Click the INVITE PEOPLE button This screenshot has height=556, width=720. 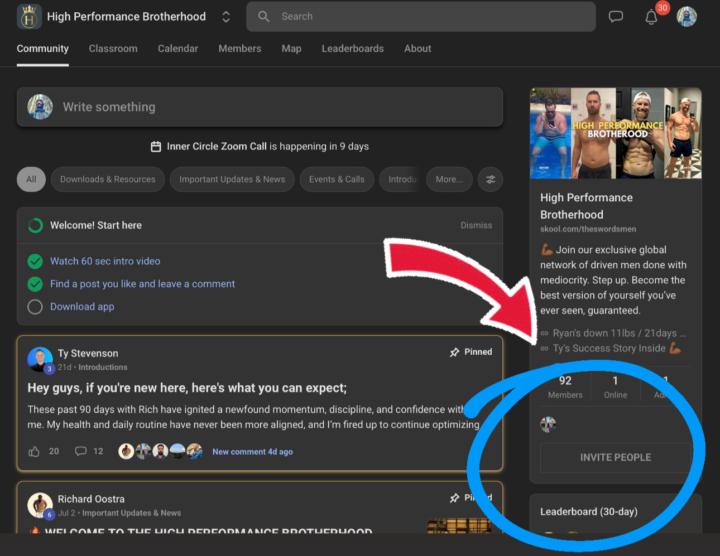615,457
